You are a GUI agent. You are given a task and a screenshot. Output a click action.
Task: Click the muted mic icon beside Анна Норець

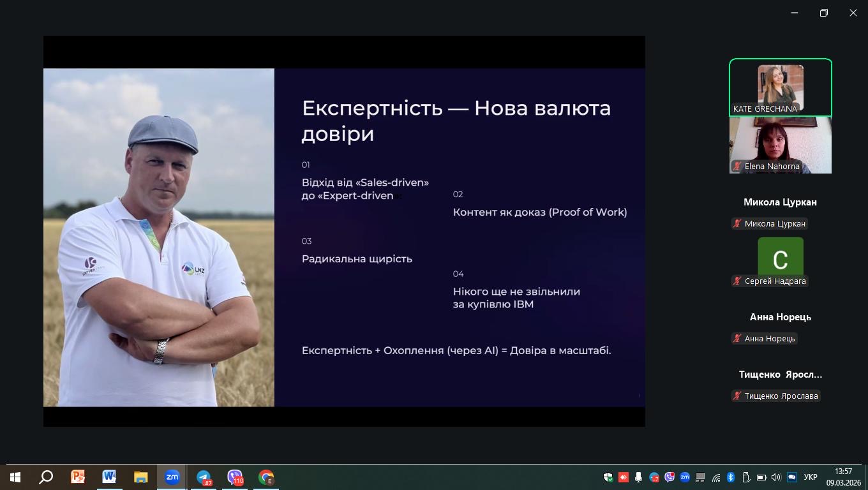click(x=738, y=339)
